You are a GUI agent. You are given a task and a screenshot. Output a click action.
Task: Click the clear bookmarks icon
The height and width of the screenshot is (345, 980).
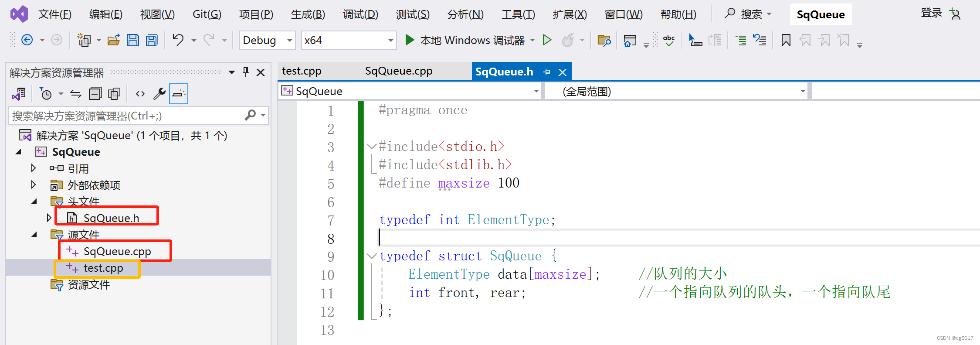(844, 40)
